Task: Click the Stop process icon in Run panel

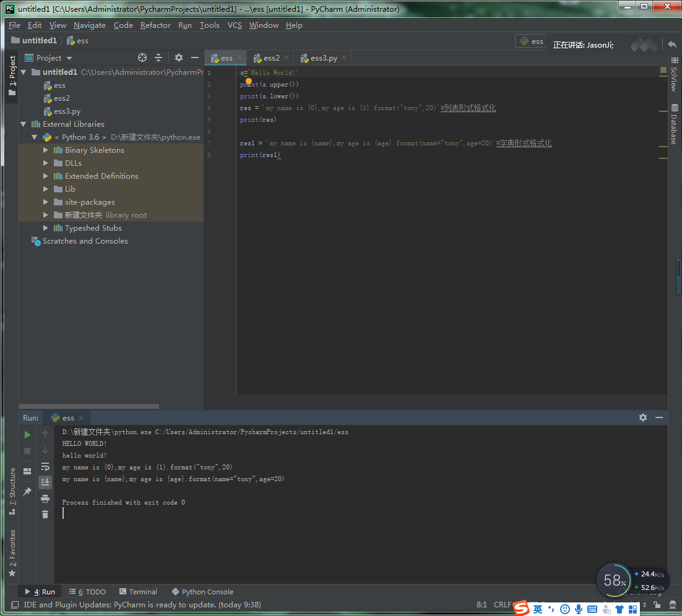Action: point(27,451)
